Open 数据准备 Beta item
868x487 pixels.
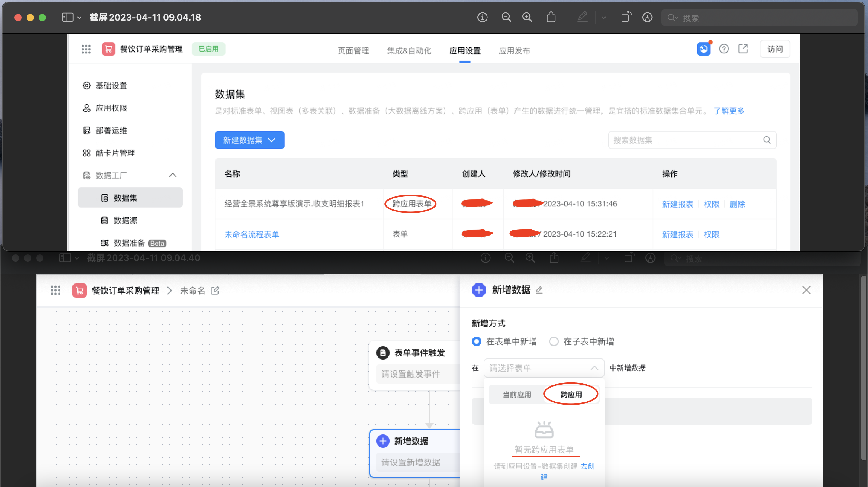pyautogui.click(x=133, y=243)
